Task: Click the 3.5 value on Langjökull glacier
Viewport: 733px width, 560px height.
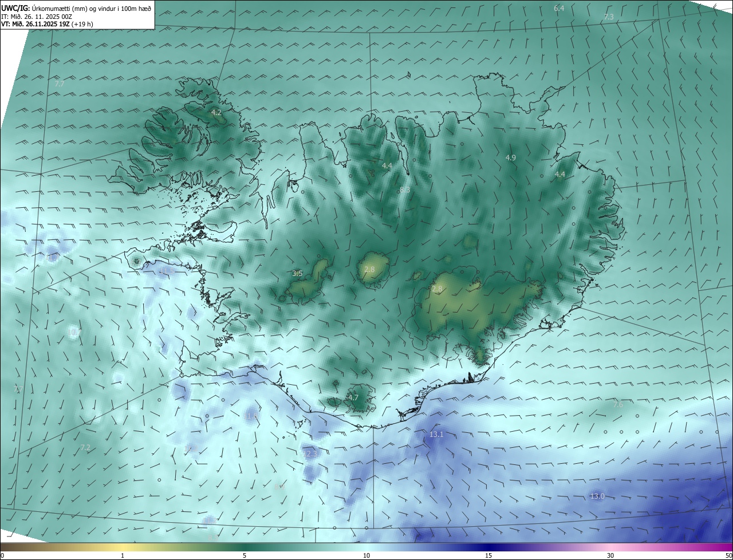Action: (x=297, y=274)
